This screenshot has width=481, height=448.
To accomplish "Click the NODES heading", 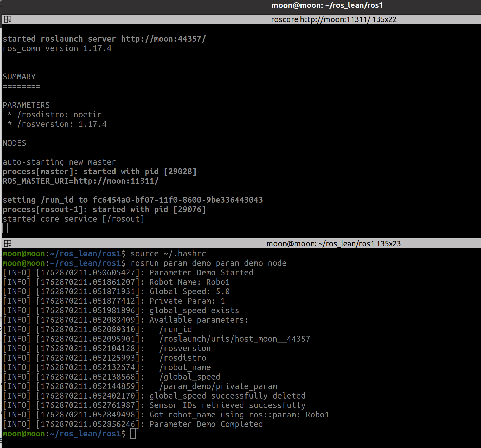I will (x=14, y=143).
